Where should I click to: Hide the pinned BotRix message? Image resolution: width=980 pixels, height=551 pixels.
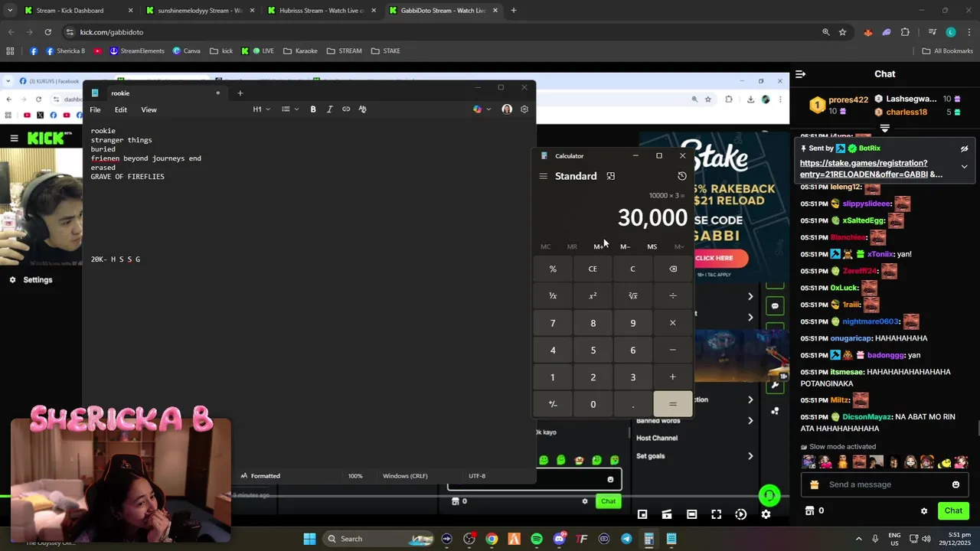click(x=964, y=148)
